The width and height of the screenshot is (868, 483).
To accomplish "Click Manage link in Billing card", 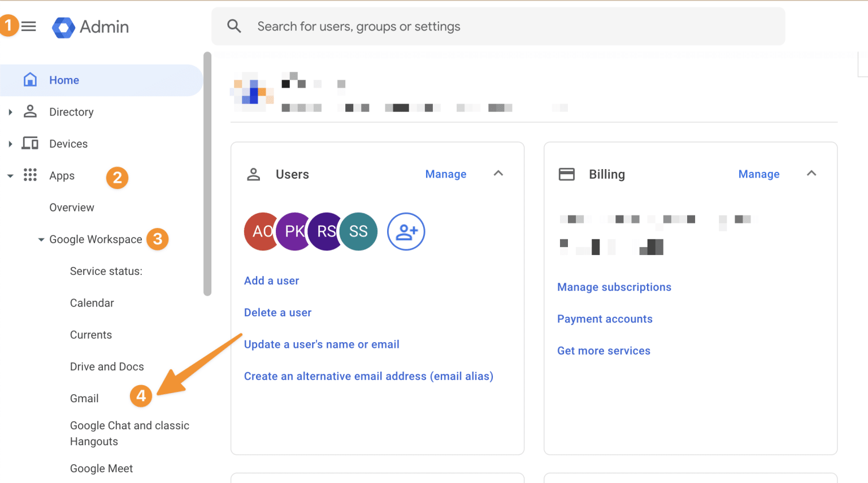I will coord(759,174).
